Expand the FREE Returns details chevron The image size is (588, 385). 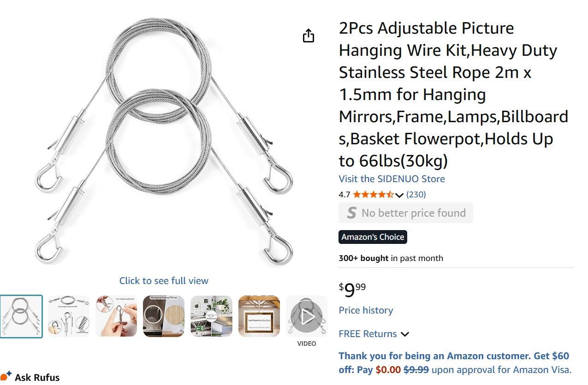(404, 334)
